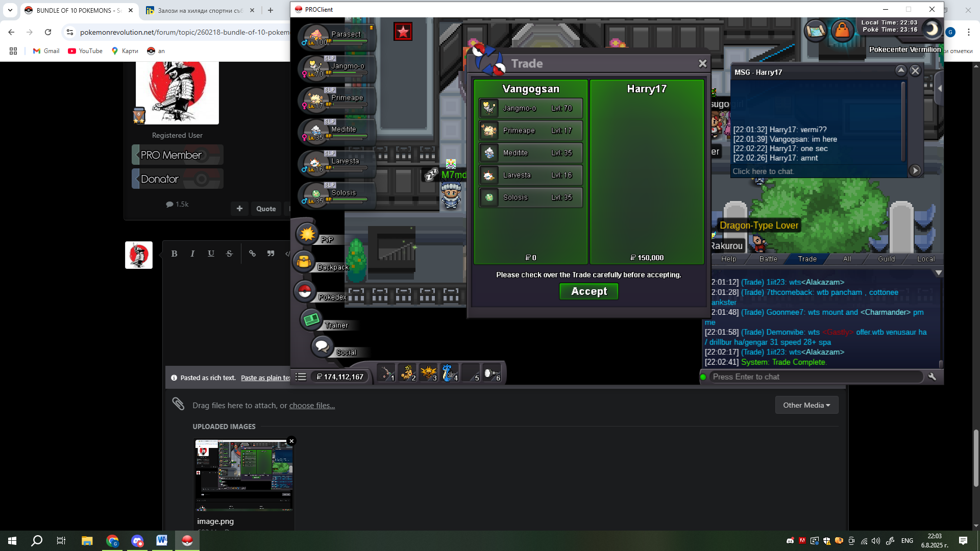
Task: Click Jangmo-o Lvl 70 trade row
Action: (x=531, y=108)
